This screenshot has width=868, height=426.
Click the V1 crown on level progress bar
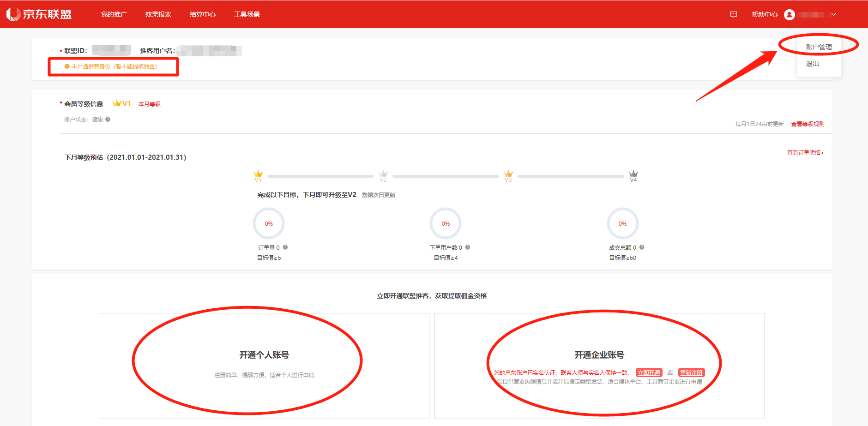tap(258, 176)
